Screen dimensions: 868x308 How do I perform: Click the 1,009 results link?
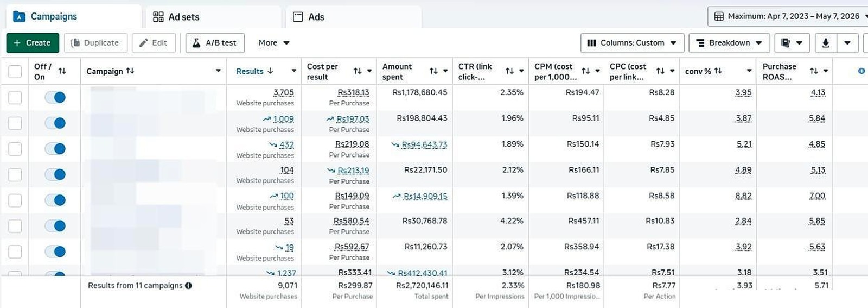click(284, 119)
